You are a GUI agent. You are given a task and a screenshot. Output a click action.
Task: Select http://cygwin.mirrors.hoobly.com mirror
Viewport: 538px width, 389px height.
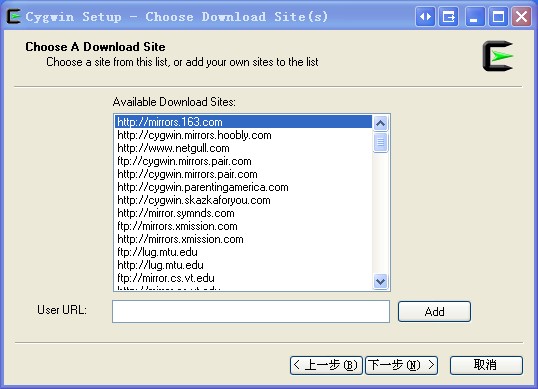pyautogui.click(x=243, y=135)
